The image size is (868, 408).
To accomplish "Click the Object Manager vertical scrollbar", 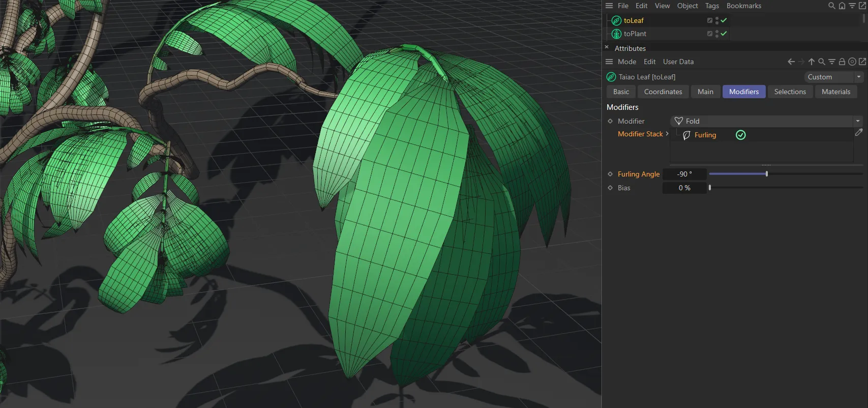I will (863, 18).
